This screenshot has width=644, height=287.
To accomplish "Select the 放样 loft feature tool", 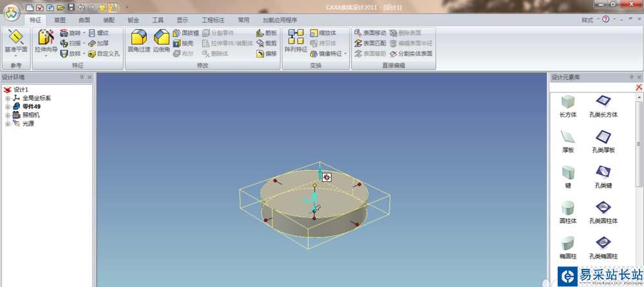I will pyautogui.click(x=70, y=54).
